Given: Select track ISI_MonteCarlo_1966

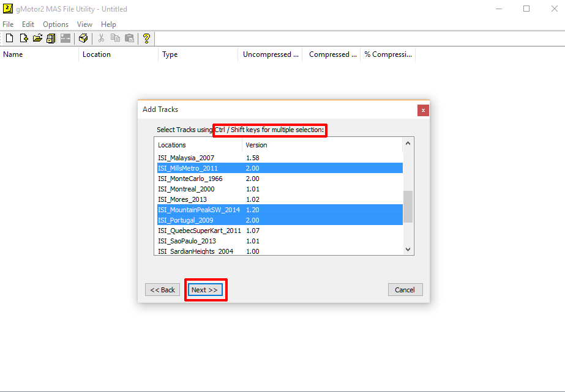Looking at the screenshot, I should (x=280, y=179).
